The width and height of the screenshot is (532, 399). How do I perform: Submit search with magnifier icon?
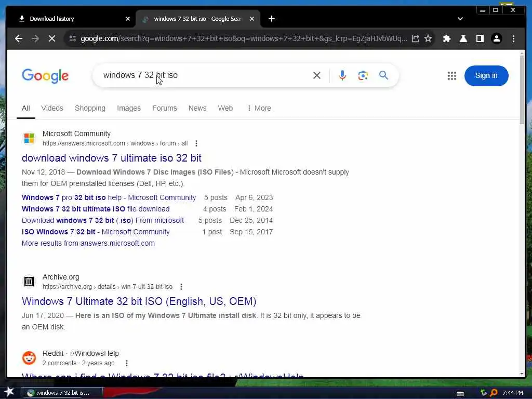tap(384, 75)
